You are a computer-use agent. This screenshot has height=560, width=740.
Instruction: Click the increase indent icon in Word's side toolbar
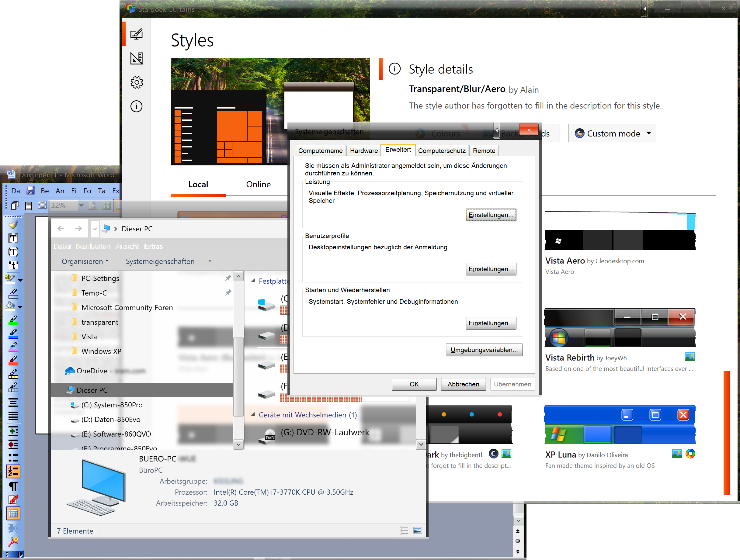click(x=13, y=431)
